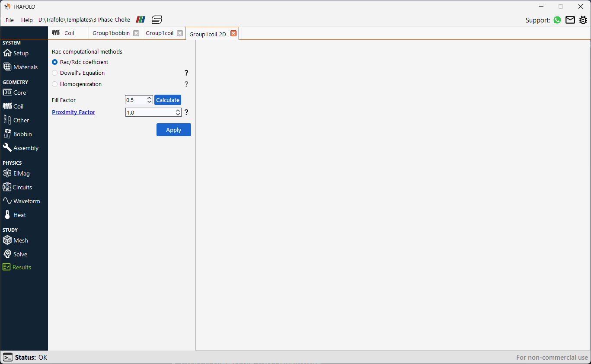Open the Materials section

point(20,67)
